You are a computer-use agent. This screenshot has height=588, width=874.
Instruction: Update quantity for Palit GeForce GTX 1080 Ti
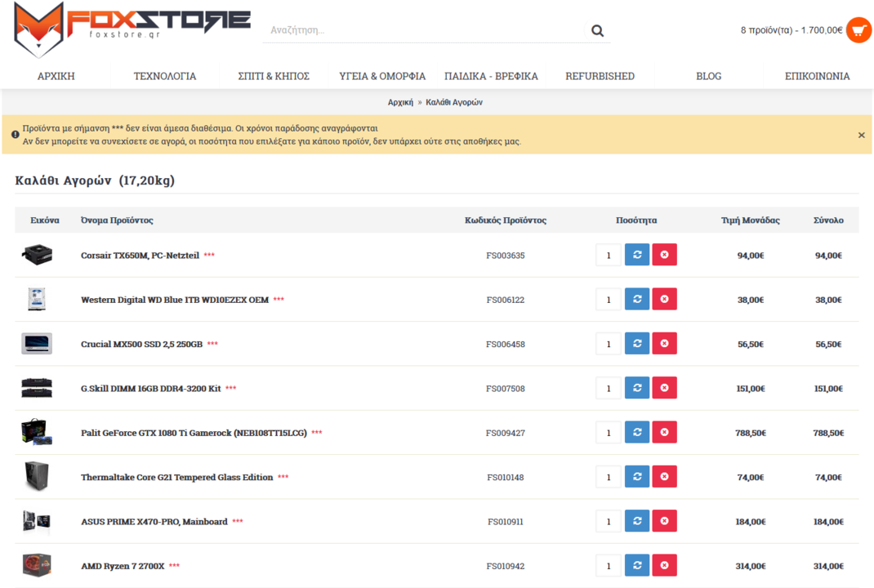pos(636,433)
